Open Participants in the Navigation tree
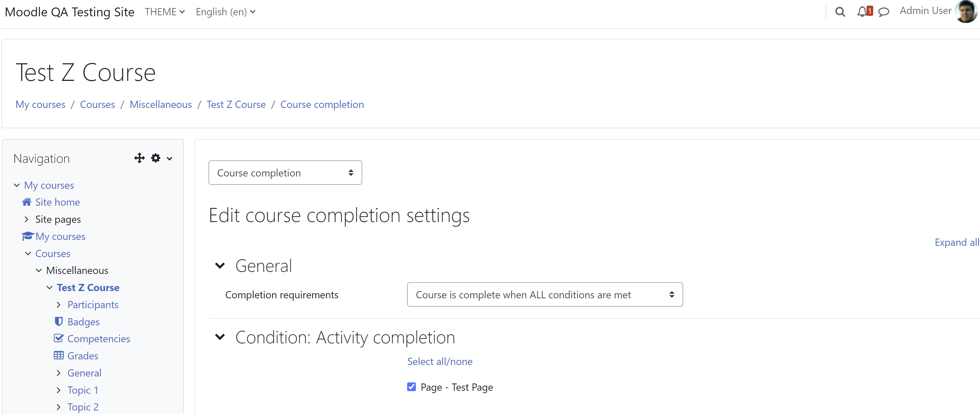The height and width of the screenshot is (414, 980). click(93, 305)
